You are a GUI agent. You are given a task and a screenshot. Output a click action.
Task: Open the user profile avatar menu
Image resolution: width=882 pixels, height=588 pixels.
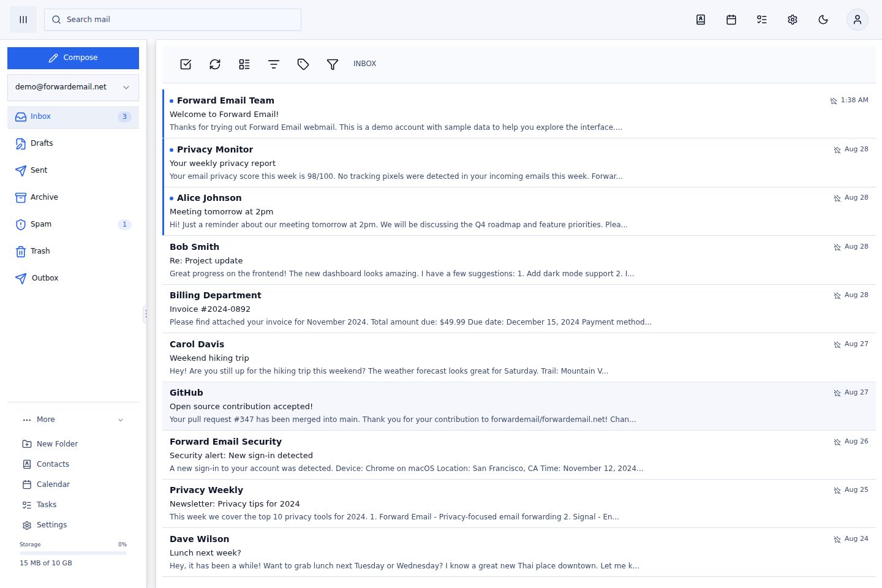[x=858, y=20]
